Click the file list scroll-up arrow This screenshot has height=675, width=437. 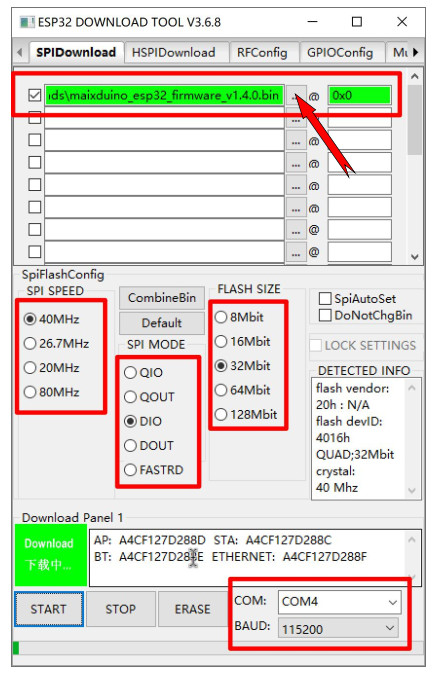tap(415, 77)
